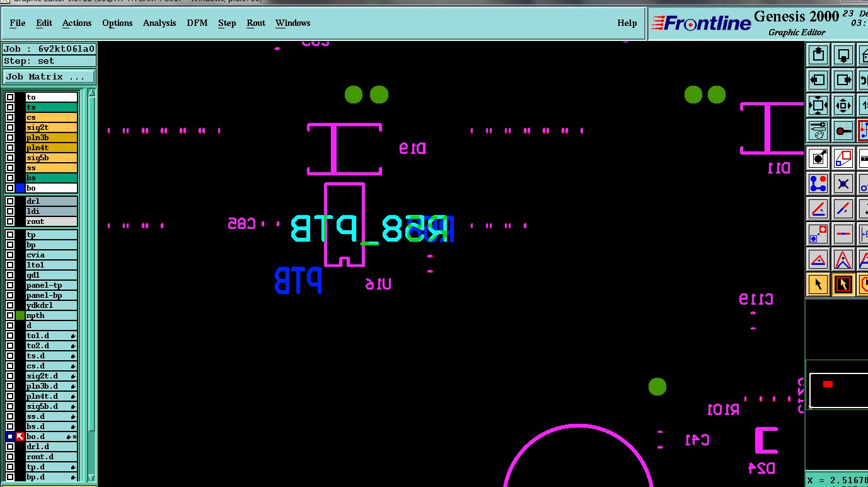
Task: Open the DFM menu
Action: [197, 23]
